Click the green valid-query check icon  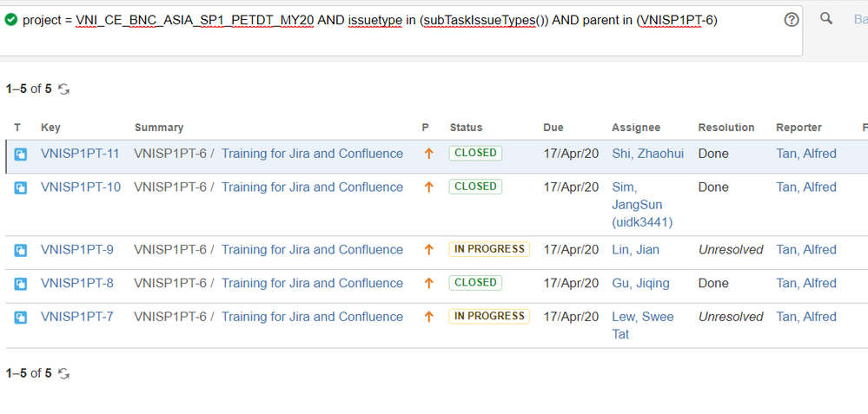[x=10, y=21]
